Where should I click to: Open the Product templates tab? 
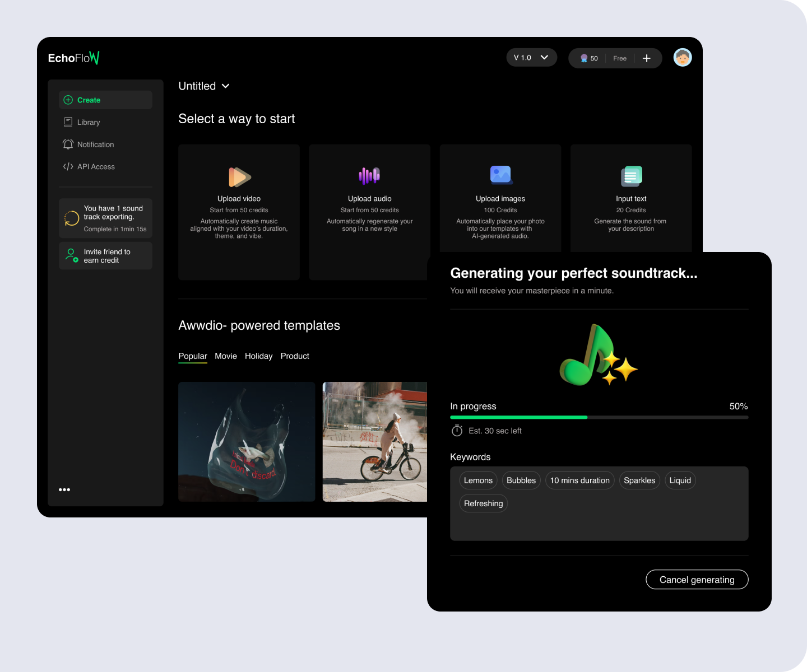click(x=295, y=356)
